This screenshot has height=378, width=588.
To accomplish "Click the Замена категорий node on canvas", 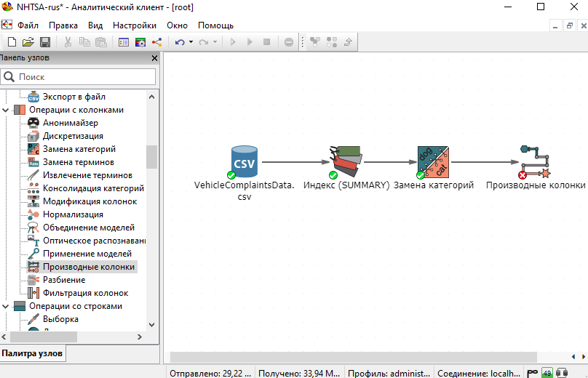I will tap(433, 161).
